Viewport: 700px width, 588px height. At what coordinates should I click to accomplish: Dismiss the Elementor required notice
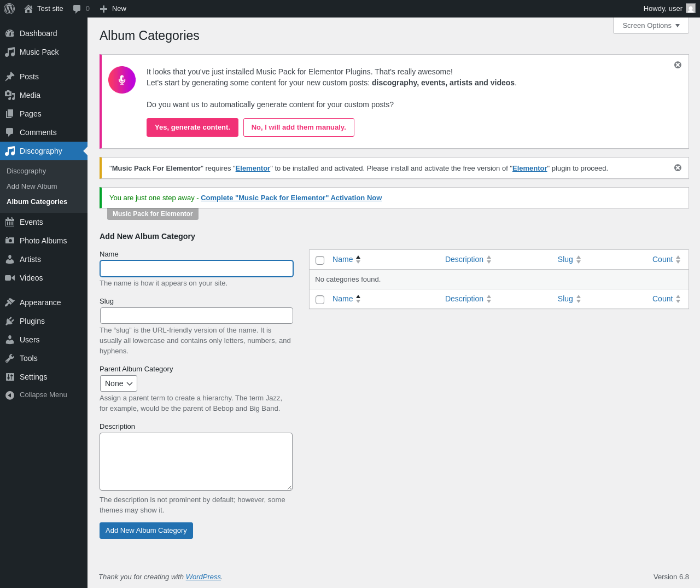click(x=678, y=167)
